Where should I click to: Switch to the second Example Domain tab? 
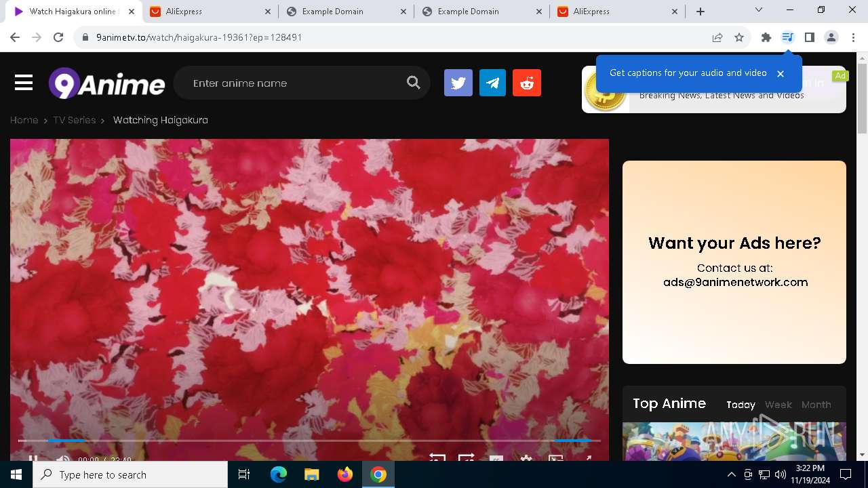pyautogui.click(x=481, y=12)
